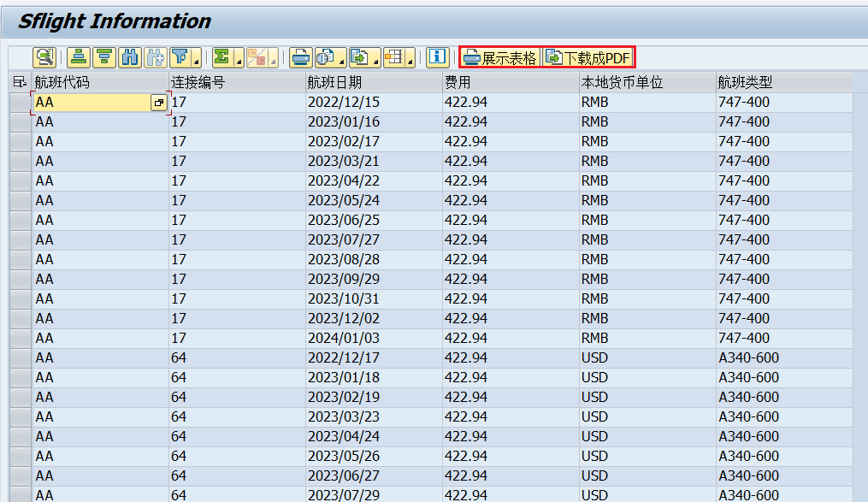
Task: Click the Find binoculars icon
Action: (130, 57)
